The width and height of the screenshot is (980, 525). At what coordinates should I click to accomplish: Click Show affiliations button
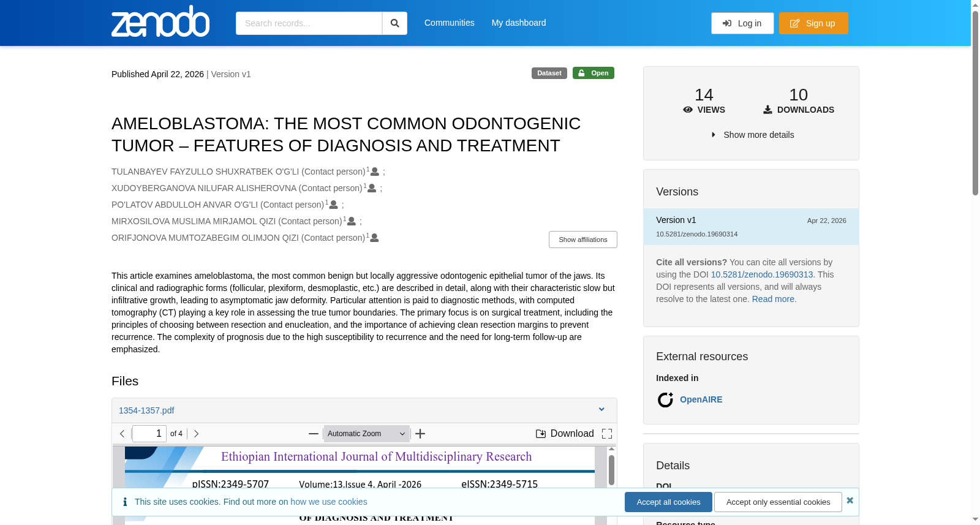tap(583, 240)
